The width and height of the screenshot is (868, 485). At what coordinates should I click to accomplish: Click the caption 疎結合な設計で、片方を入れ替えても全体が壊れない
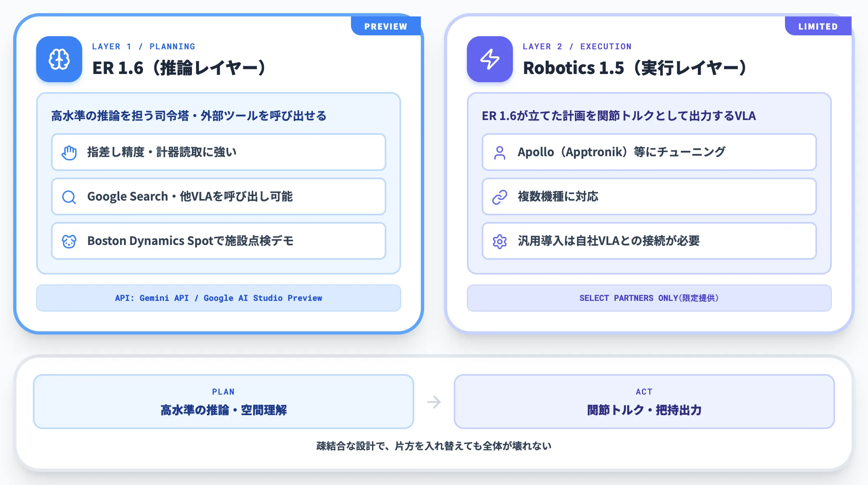tap(434, 446)
